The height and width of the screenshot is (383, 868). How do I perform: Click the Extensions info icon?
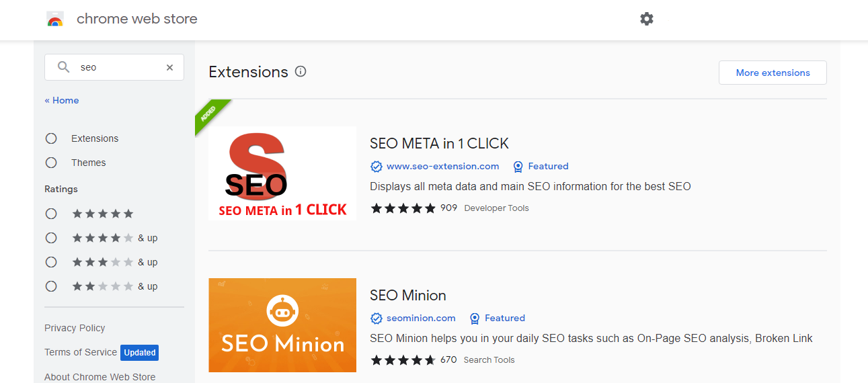click(x=301, y=71)
